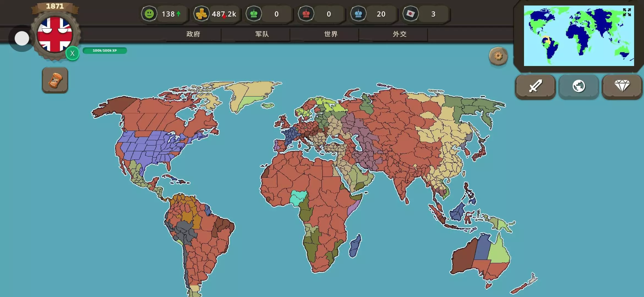Viewport: 644px width, 297px height.
Task: Click the red king enemies icon
Action: [306, 14]
